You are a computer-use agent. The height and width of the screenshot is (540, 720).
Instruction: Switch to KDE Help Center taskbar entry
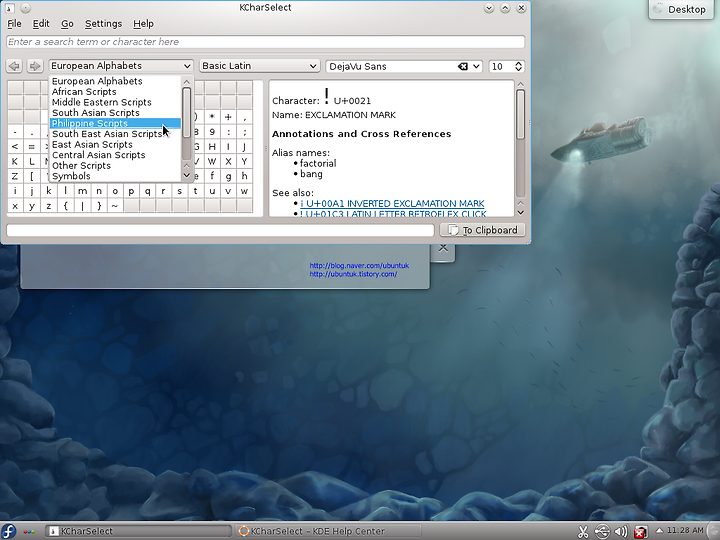click(328, 531)
